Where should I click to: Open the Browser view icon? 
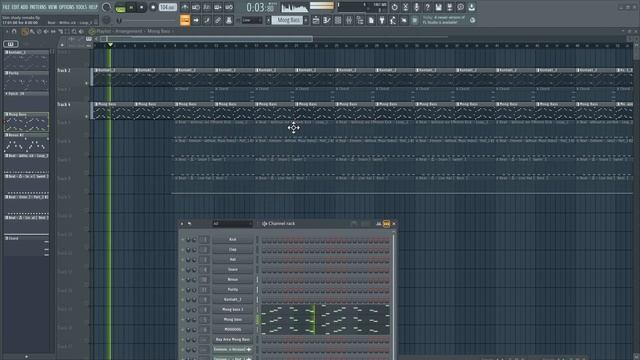point(360,20)
